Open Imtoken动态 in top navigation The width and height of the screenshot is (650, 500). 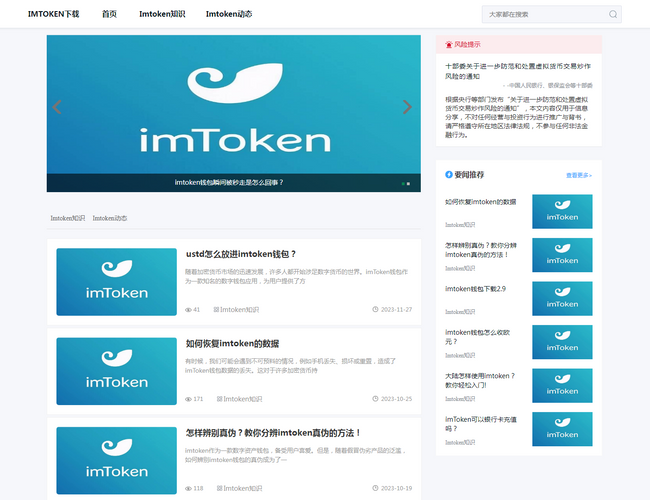(x=229, y=14)
